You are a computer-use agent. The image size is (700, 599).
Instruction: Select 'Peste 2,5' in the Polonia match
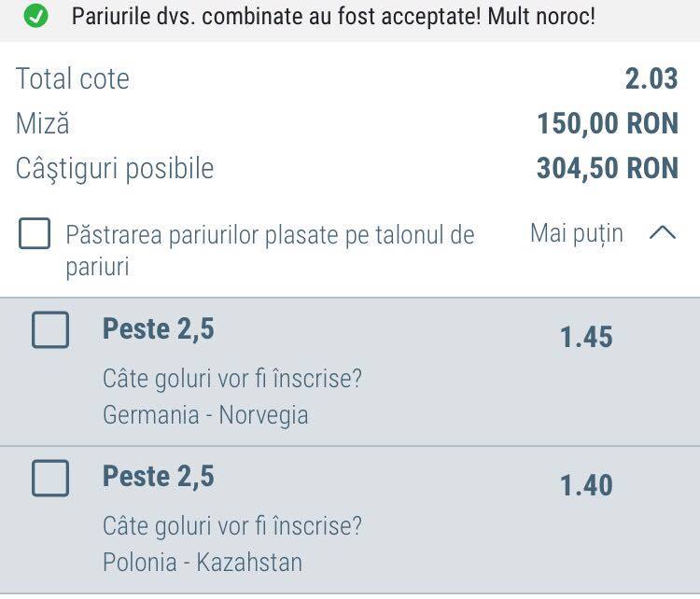(x=159, y=477)
